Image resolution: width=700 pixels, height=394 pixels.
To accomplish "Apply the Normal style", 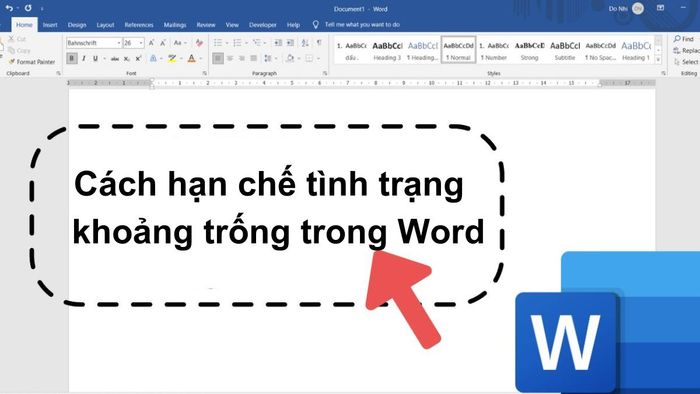I will 458,50.
